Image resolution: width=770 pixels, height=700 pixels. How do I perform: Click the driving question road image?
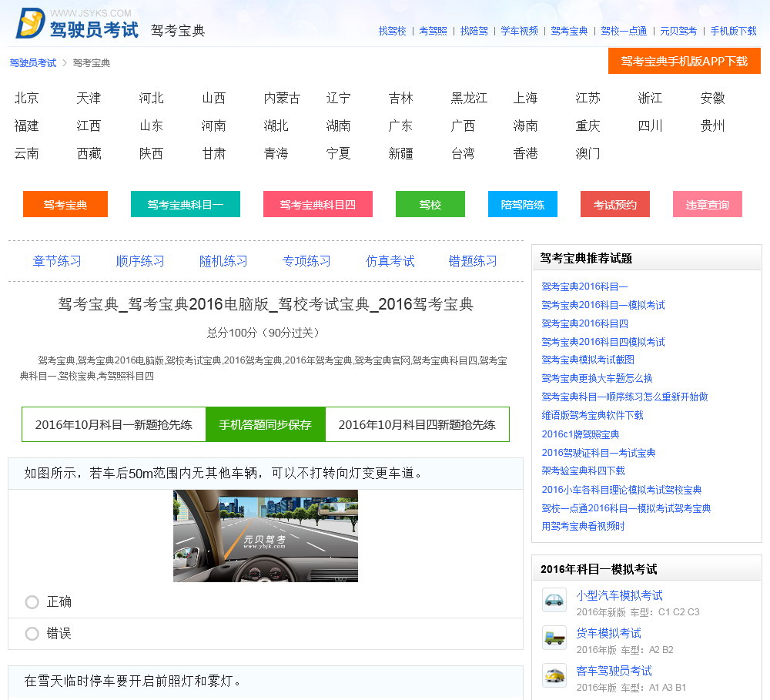coord(266,536)
